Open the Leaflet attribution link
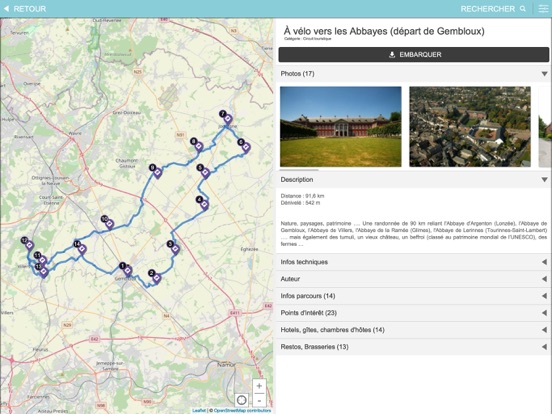Screen dimensions: 552x414 click(x=199, y=410)
